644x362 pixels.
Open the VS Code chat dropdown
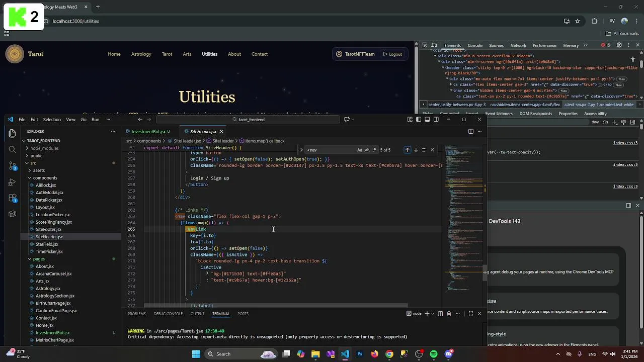pyautogui.click(x=353, y=120)
